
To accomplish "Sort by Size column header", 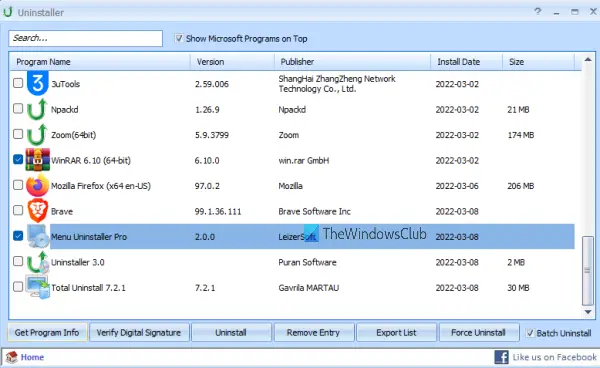I will (538, 62).
